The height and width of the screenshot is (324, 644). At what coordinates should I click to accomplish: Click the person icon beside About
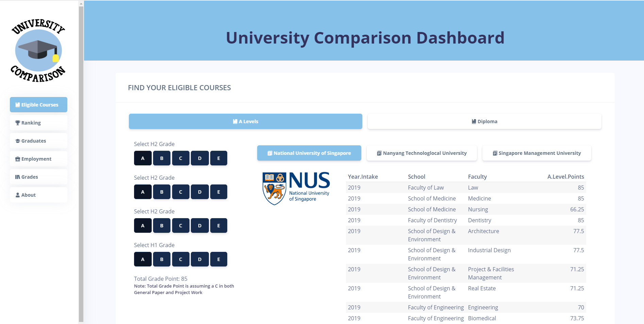(18, 195)
